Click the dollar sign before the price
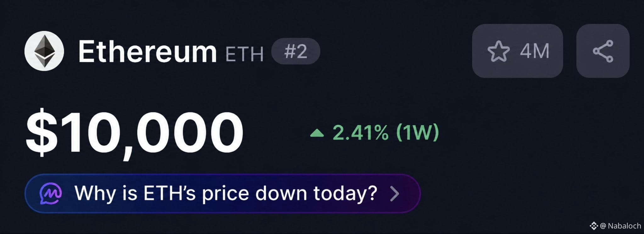Screen dimensions: 644x234 pyautogui.click(x=42, y=133)
